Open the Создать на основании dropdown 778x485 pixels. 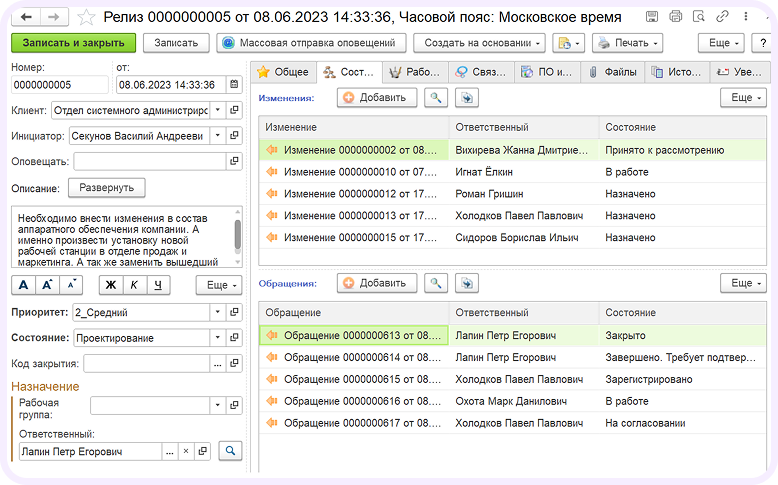(479, 43)
